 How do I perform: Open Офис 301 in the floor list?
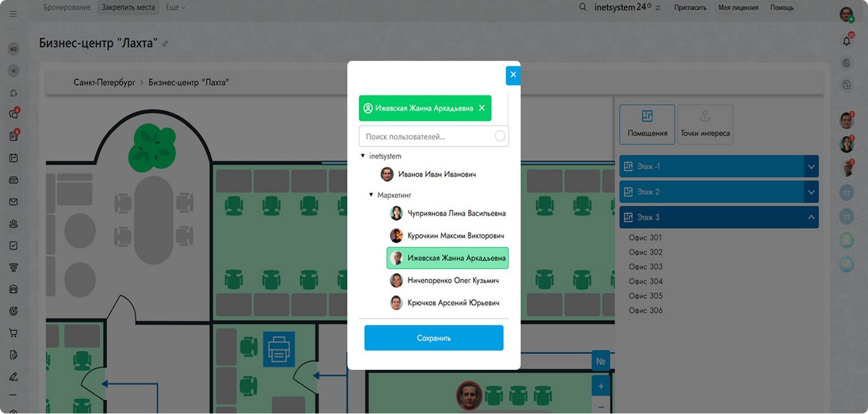pyautogui.click(x=646, y=238)
